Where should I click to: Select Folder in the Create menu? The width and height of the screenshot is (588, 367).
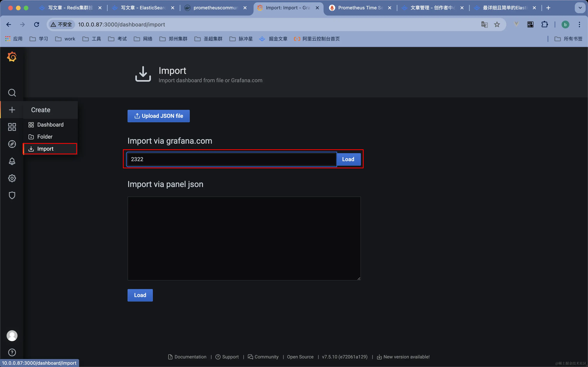[51, 137]
